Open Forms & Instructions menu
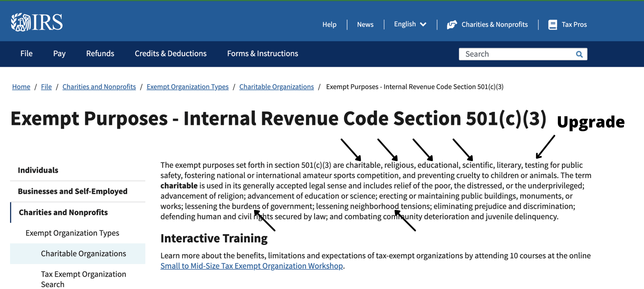644x289 pixels. click(263, 53)
